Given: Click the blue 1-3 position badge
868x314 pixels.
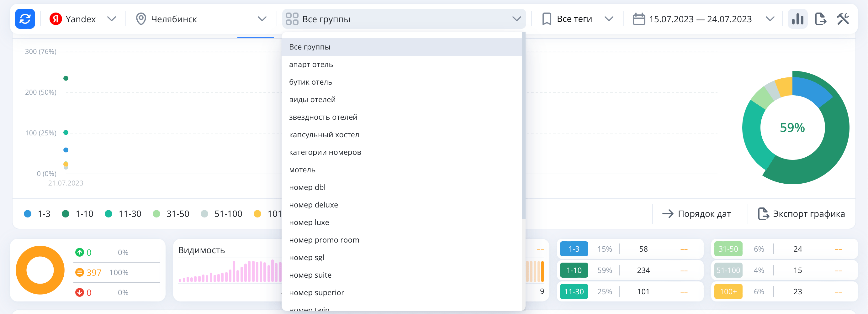Looking at the screenshot, I should point(574,249).
